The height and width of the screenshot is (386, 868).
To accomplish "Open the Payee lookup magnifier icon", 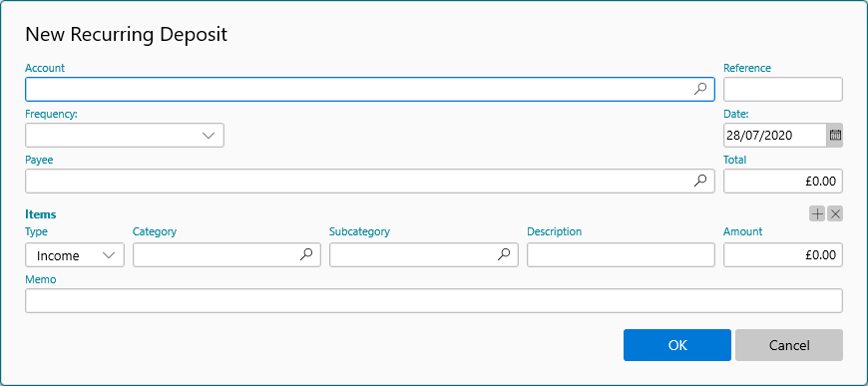I will (x=700, y=181).
